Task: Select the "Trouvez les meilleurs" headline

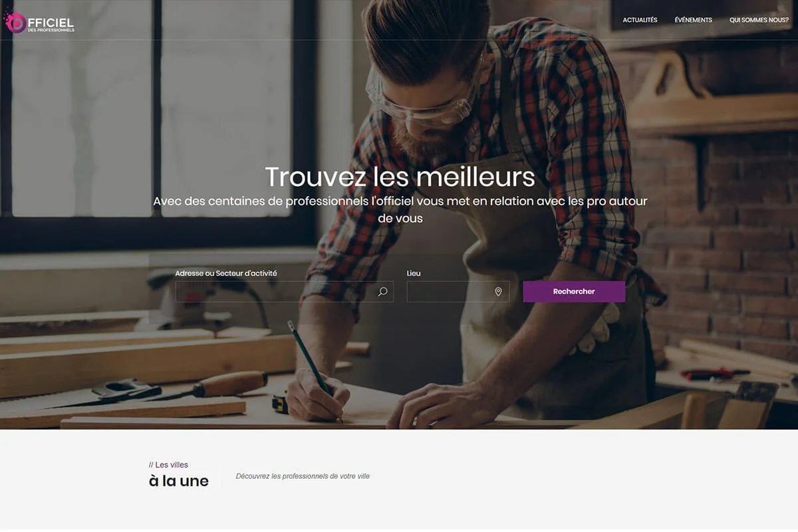Action: (x=400, y=177)
